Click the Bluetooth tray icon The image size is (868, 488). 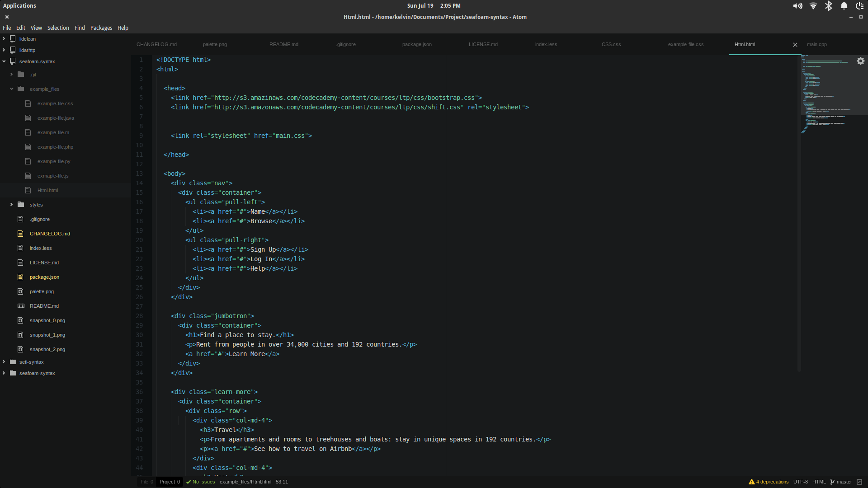828,6
